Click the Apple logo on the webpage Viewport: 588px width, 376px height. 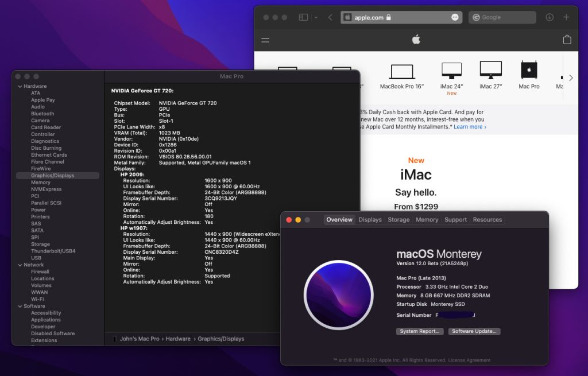[416, 40]
